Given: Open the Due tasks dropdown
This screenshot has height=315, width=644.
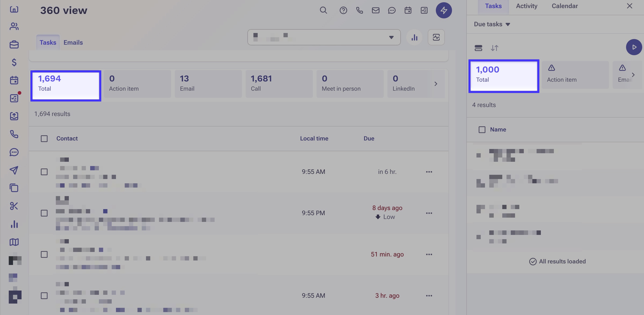Looking at the screenshot, I should click(x=491, y=24).
